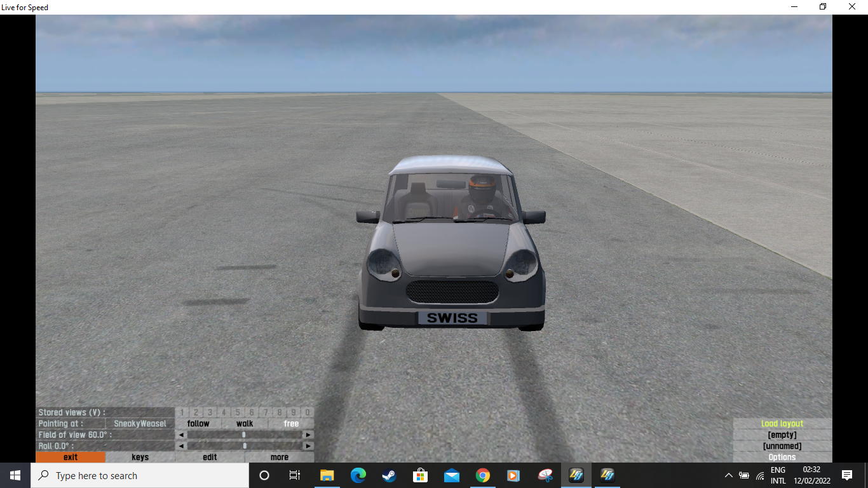This screenshot has height=488, width=868.
Task: Show more camera options
Action: click(x=280, y=457)
